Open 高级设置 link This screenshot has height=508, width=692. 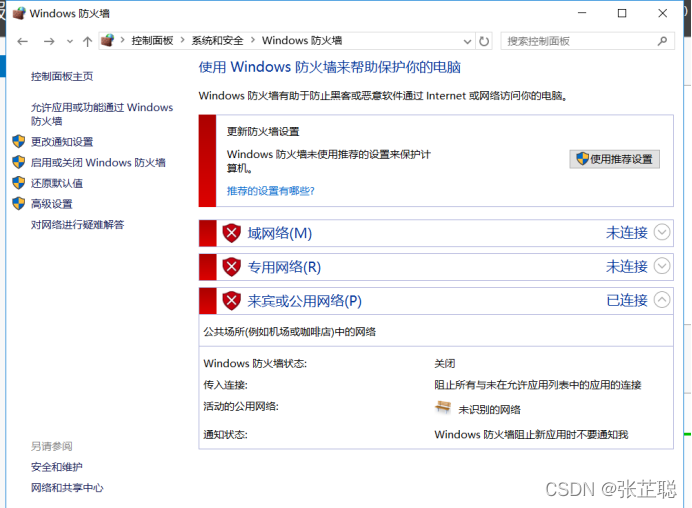52,204
